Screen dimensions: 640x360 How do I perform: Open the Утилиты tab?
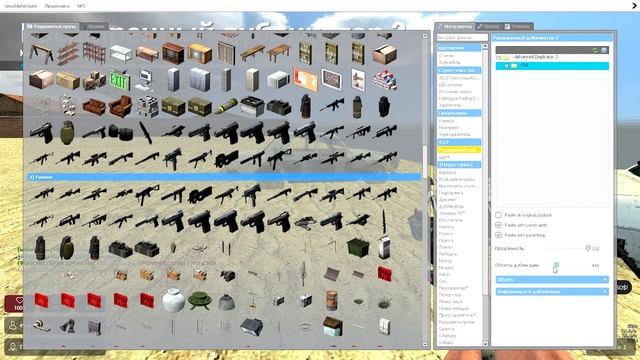pos(518,27)
